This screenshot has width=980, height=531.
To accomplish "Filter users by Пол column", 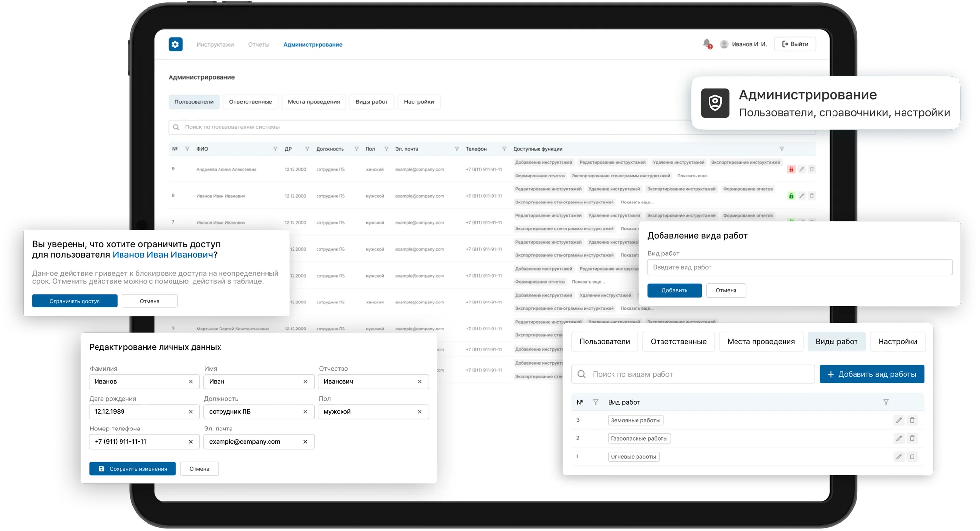I will pos(386,149).
